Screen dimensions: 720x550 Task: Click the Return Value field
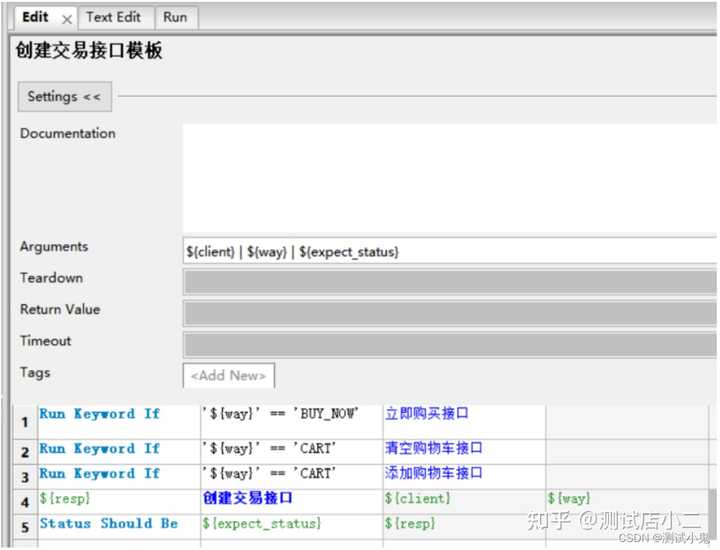tap(450, 314)
